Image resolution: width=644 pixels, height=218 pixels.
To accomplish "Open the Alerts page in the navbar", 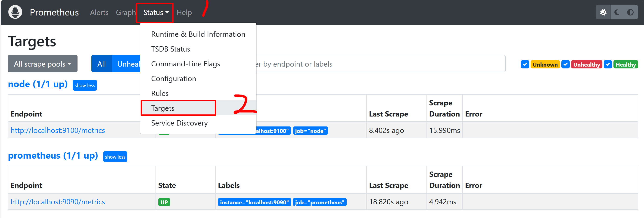I will [99, 12].
